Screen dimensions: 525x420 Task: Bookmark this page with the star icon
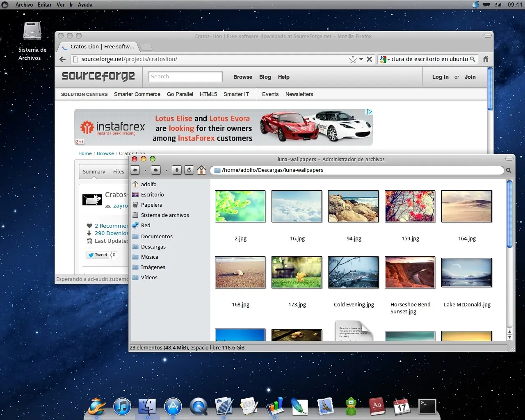(x=353, y=59)
